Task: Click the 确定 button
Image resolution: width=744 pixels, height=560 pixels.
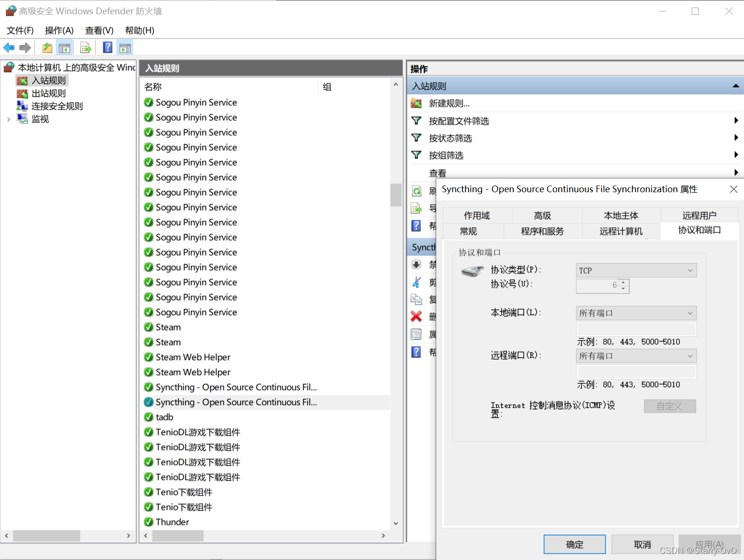Action: click(575, 544)
